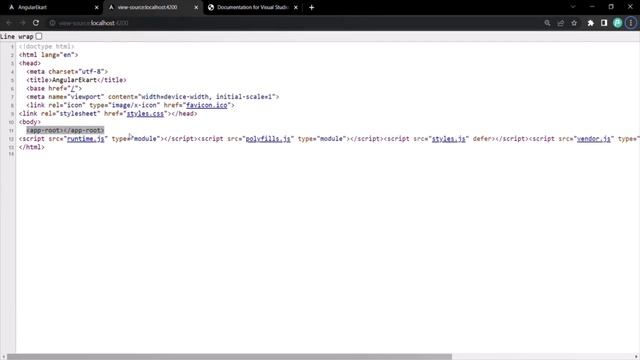Screen dimensions: 640x360
Task: Open the polyfills.js link
Action: click(268, 139)
